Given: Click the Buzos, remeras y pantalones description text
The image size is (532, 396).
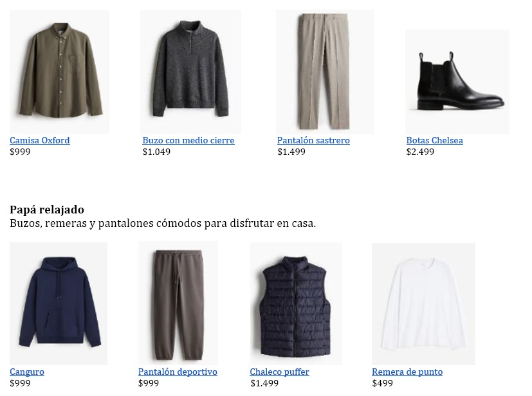Looking at the screenshot, I should pyautogui.click(x=163, y=224).
